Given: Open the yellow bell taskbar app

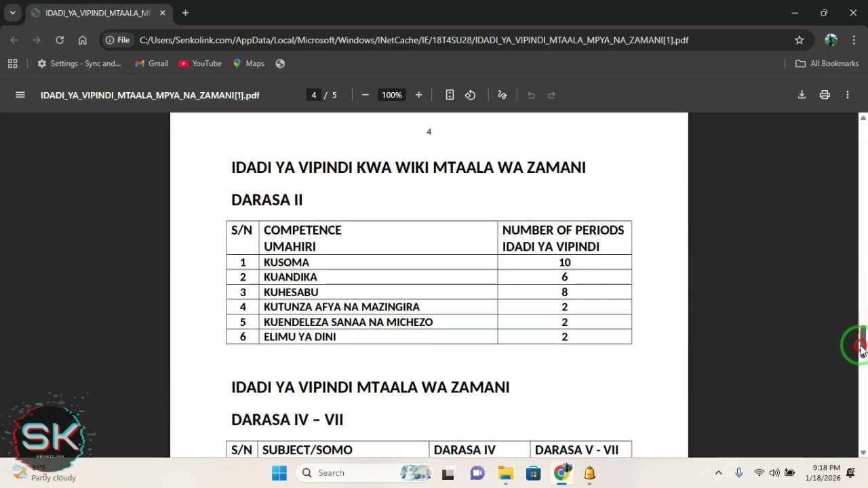Looking at the screenshot, I should [x=589, y=472].
